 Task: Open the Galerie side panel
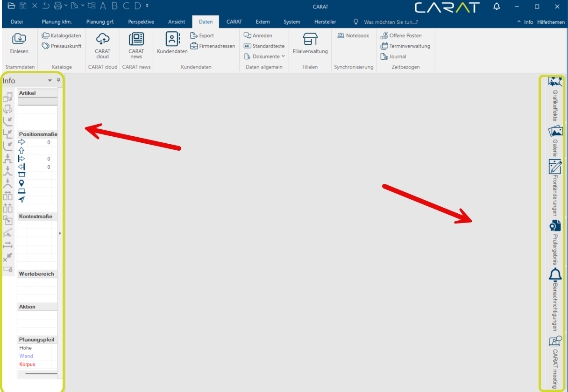(555, 141)
